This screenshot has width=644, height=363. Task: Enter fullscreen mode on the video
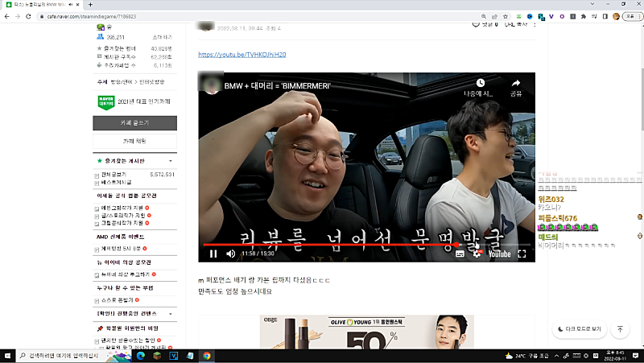coord(522,254)
